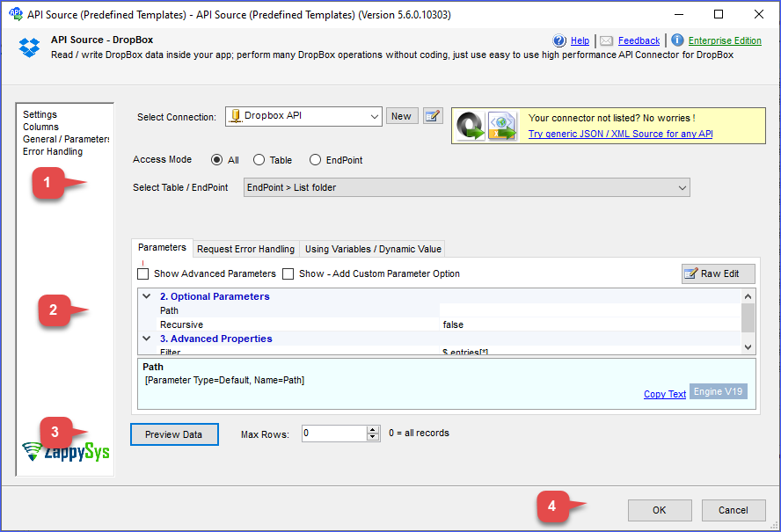The width and height of the screenshot is (781, 532).
Task: Click Try generic JSON / XML Source link
Action: [621, 134]
